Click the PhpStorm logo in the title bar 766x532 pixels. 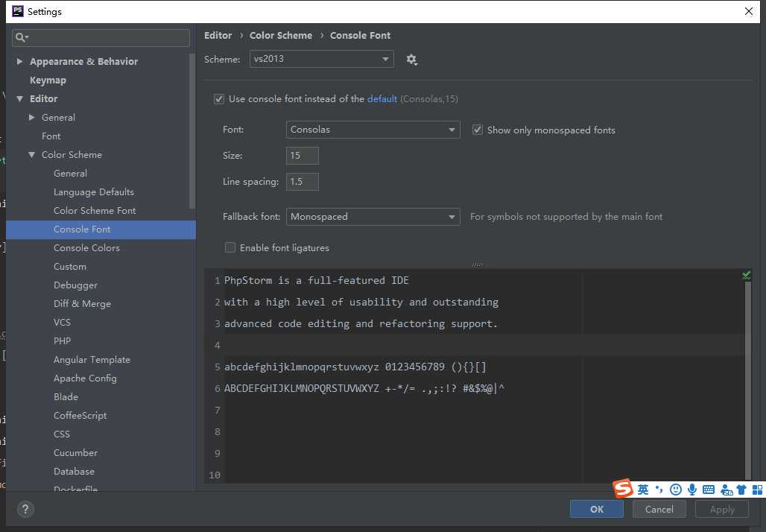[18, 11]
